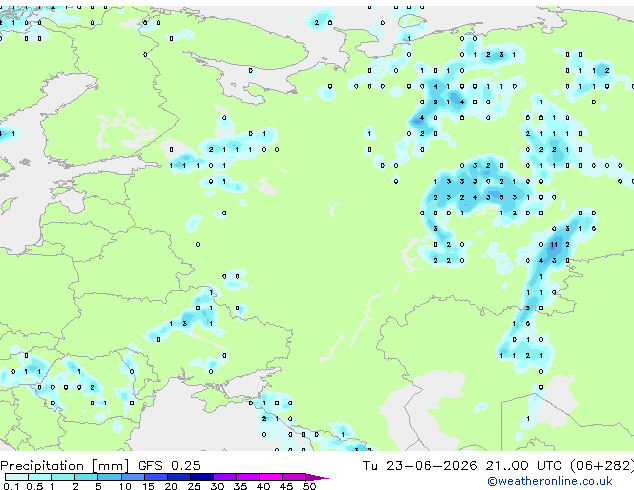Click the 'GFS 0.25' model label

[169, 466]
